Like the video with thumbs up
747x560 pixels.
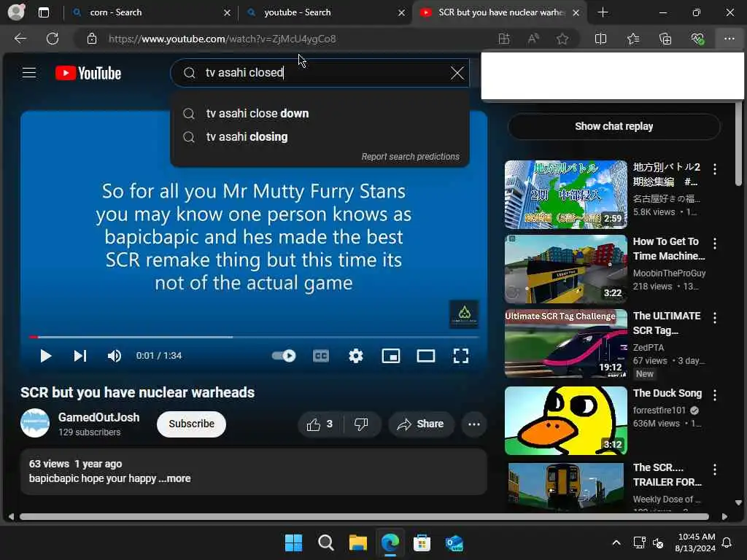[x=320, y=424]
